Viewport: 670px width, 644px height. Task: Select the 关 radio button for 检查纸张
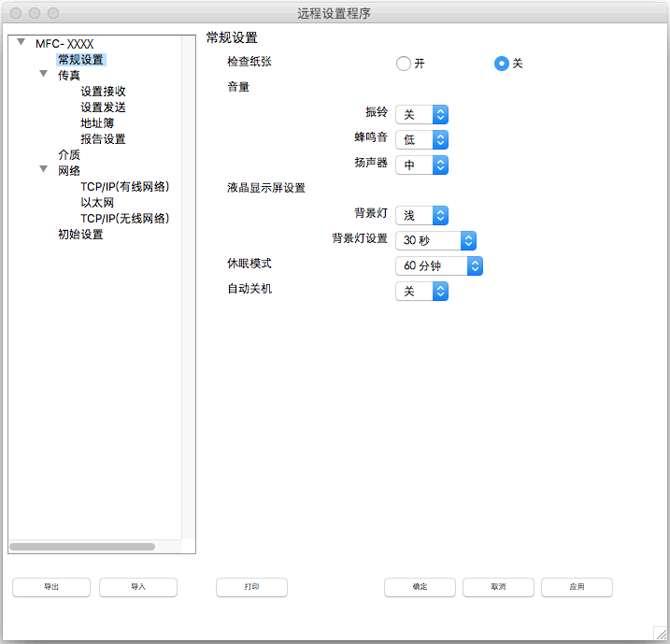(x=502, y=64)
